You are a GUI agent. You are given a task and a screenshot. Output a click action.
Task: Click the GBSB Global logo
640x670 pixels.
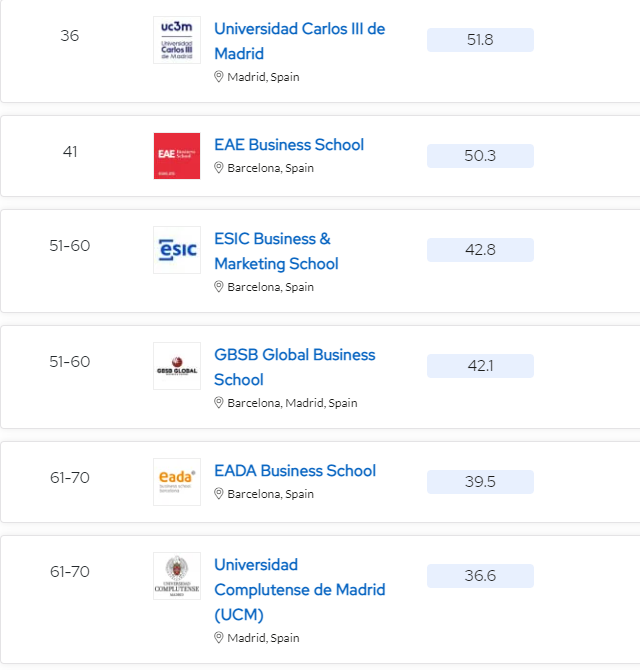[177, 366]
